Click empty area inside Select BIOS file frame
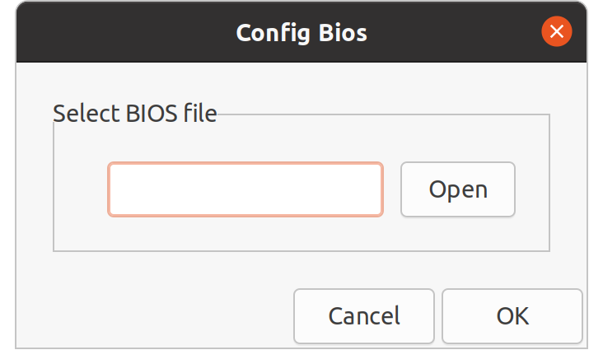The height and width of the screenshot is (364, 603). coord(301,235)
